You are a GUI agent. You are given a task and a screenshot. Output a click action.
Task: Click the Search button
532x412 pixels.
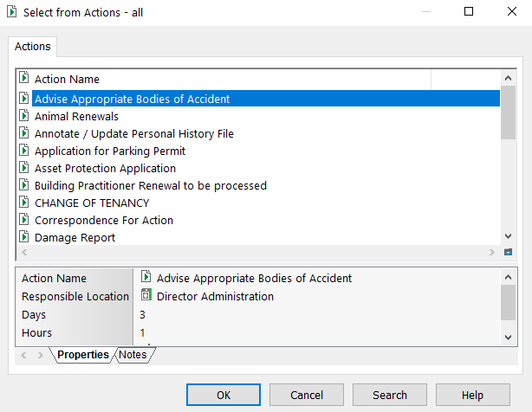389,395
